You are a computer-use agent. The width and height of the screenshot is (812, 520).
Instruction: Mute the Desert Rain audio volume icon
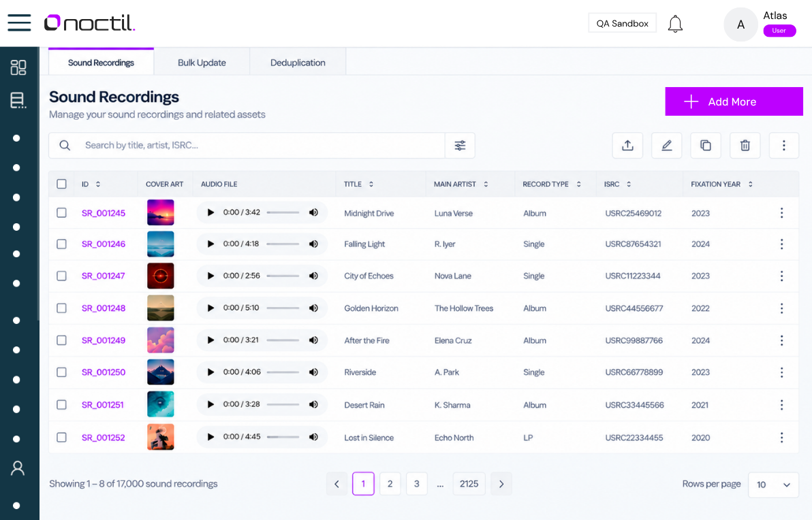pyautogui.click(x=313, y=404)
